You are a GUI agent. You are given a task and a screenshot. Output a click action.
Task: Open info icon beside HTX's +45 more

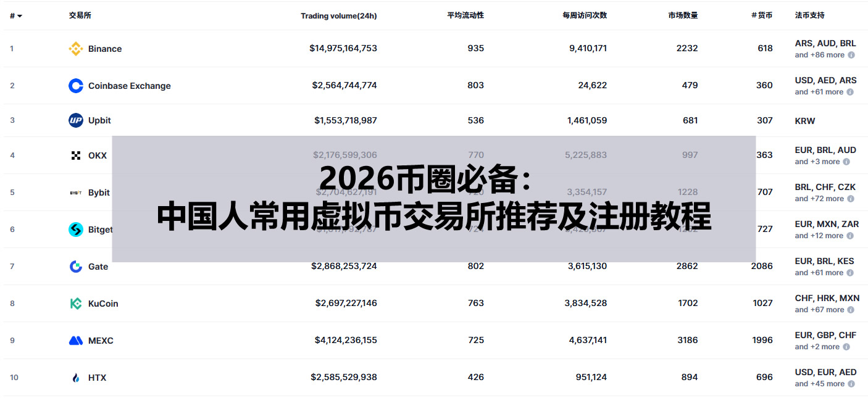coord(851,384)
